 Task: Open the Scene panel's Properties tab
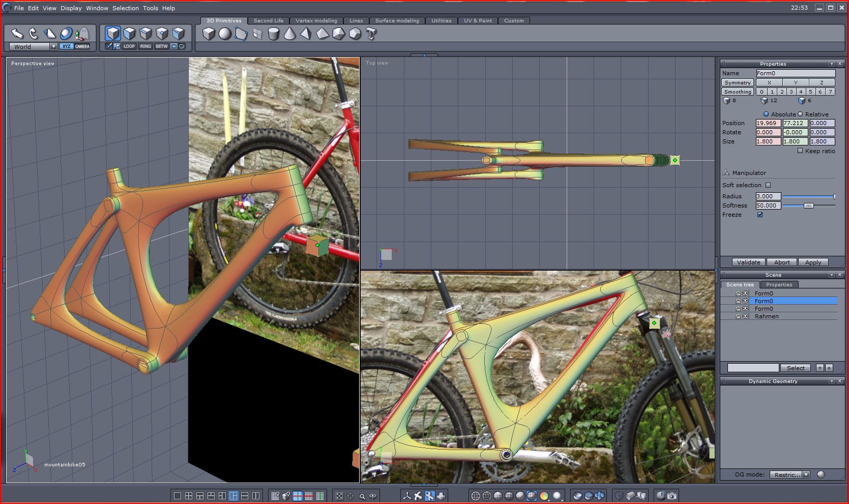pos(779,285)
